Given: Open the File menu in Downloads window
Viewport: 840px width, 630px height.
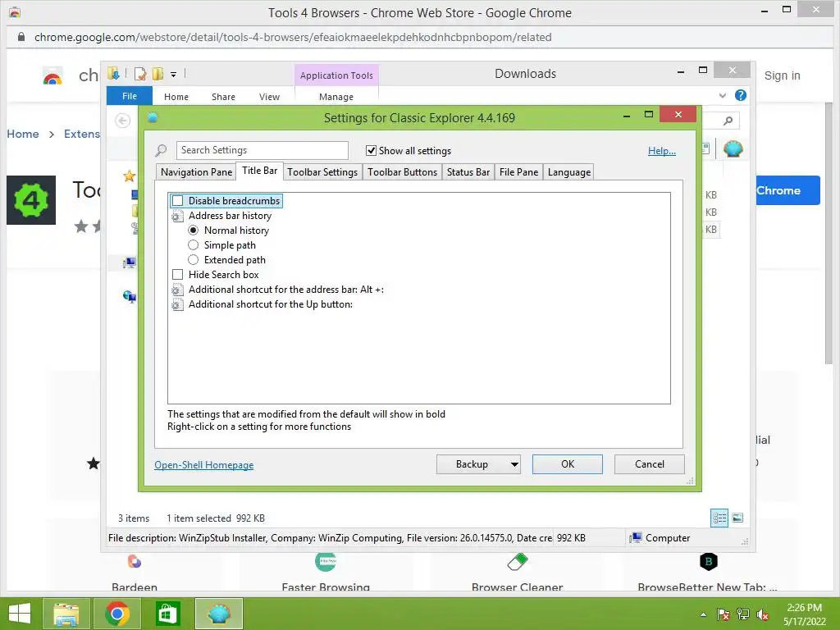Looking at the screenshot, I should coord(129,96).
